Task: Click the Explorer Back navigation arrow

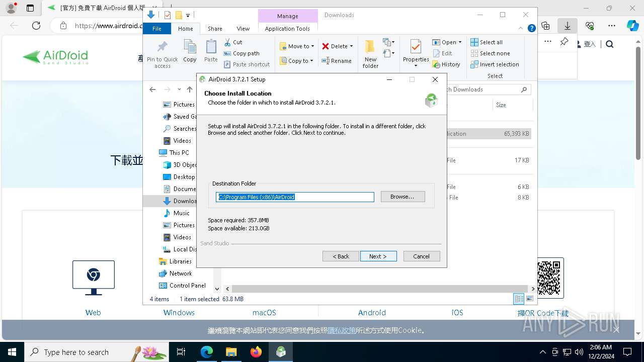Action: coord(153,89)
